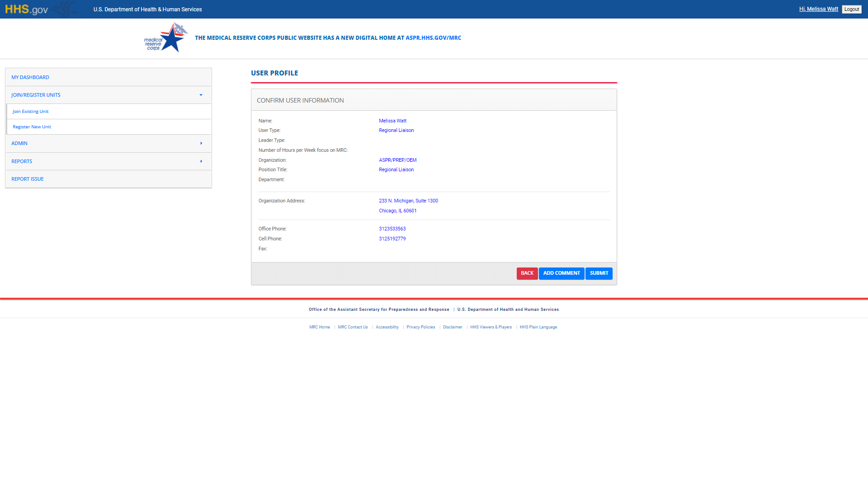Open My Dashboard menu item

30,77
